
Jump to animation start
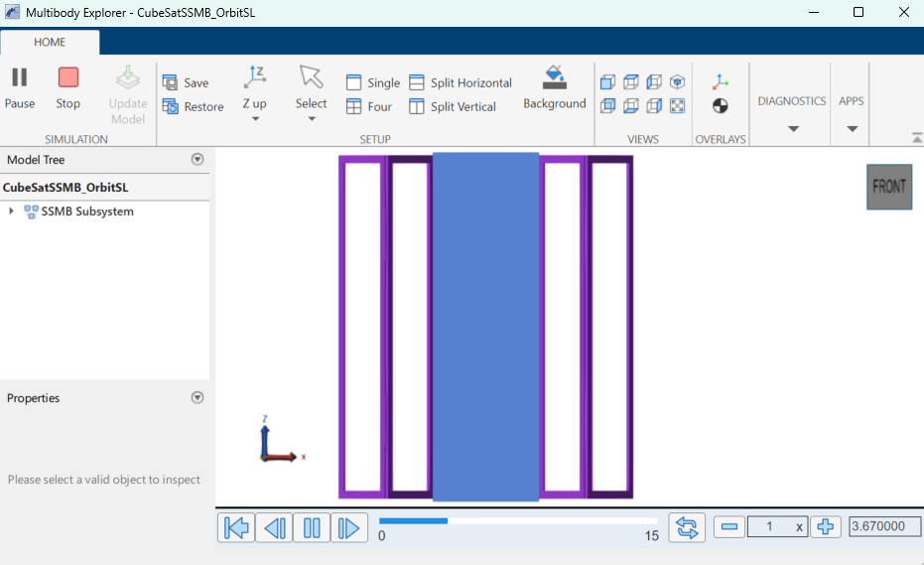click(236, 528)
